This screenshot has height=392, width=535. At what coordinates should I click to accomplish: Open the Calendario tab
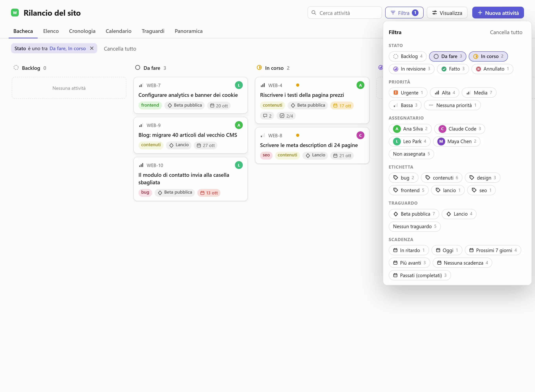pos(118,31)
